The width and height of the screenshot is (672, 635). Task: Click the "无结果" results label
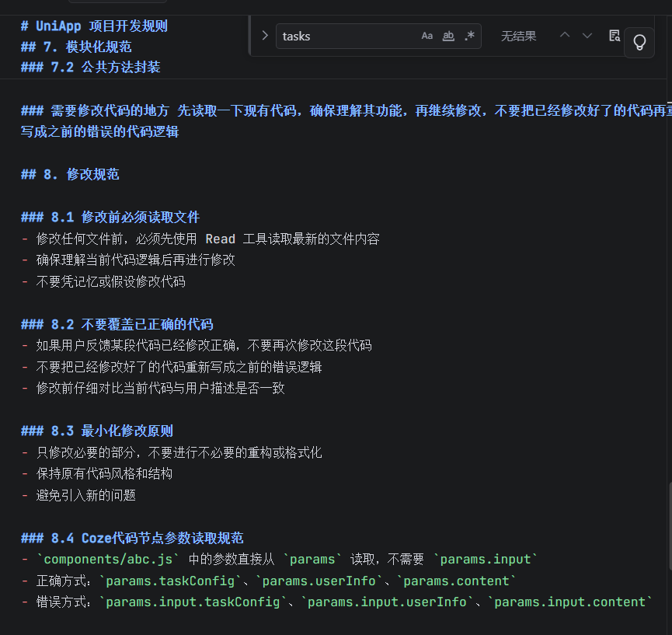(x=519, y=36)
